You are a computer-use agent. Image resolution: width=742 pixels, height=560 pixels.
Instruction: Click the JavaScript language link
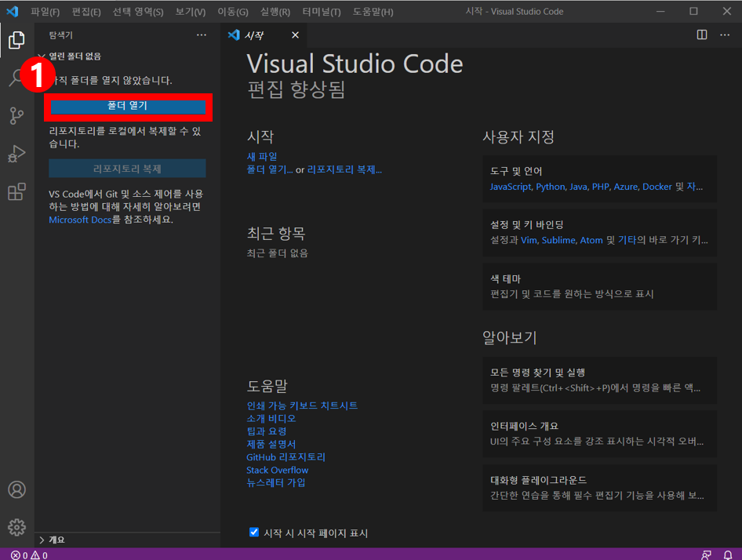(511, 187)
